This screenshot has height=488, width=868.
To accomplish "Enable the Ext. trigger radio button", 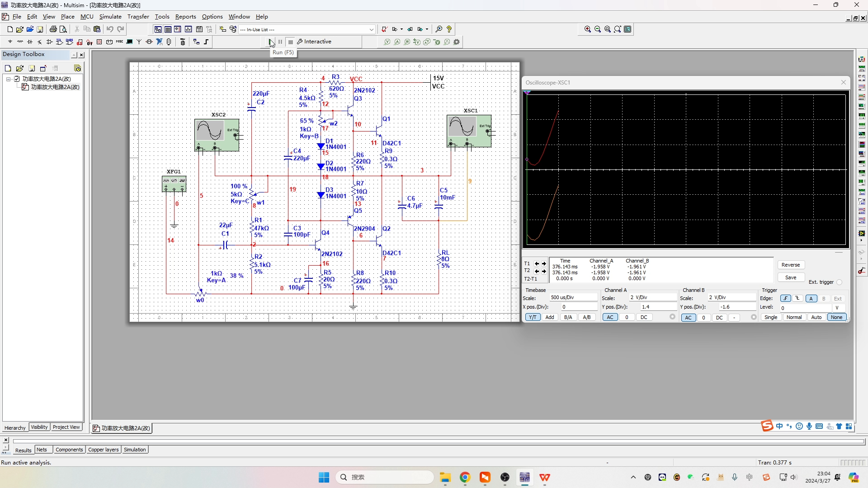I will tap(839, 282).
